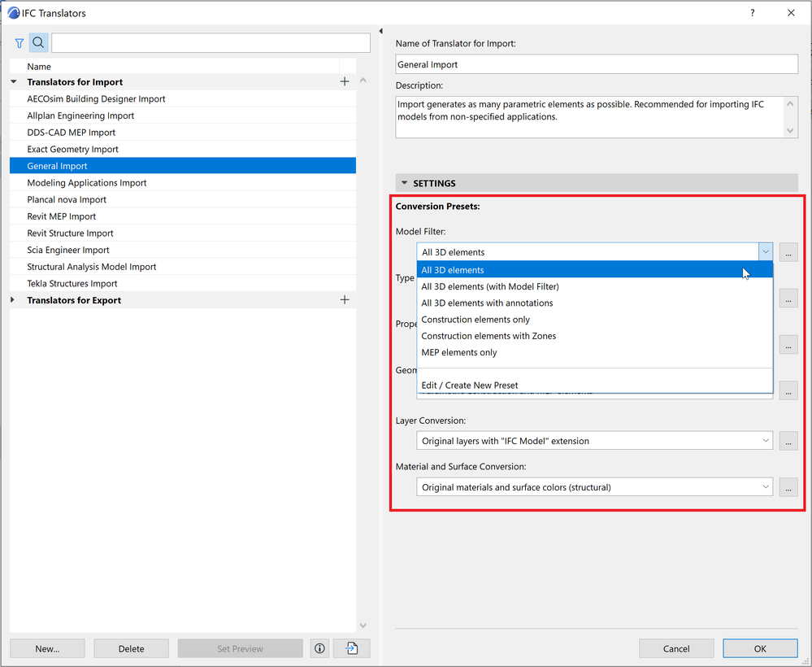Viewport: 812px width, 667px height.
Task: Expand the Translators for Export group
Action: point(14,300)
